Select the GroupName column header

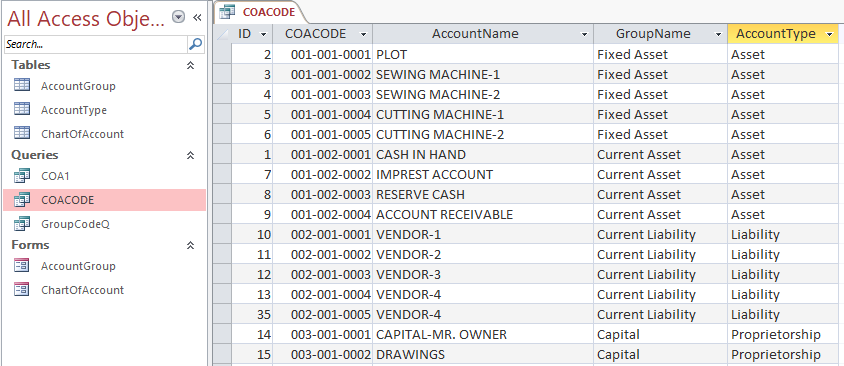(660, 34)
